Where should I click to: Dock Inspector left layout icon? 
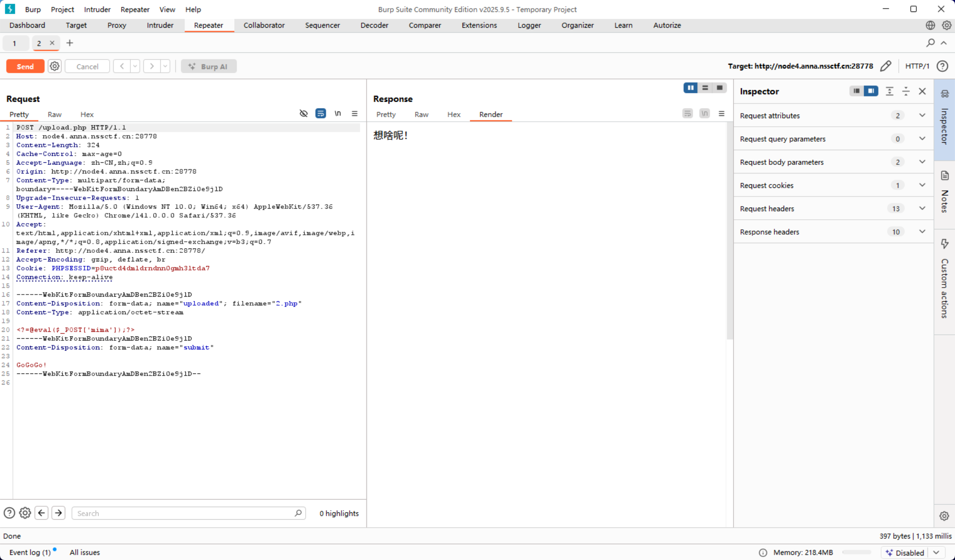tap(856, 91)
